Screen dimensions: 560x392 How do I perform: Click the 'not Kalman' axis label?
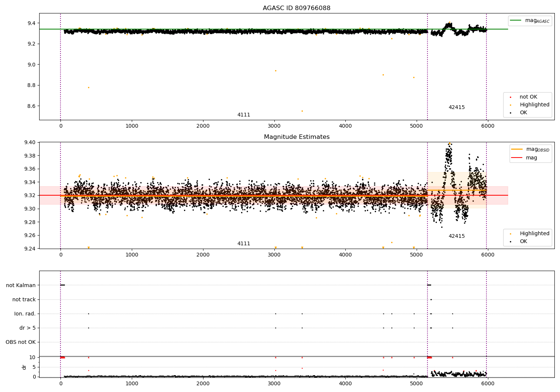(21, 285)
